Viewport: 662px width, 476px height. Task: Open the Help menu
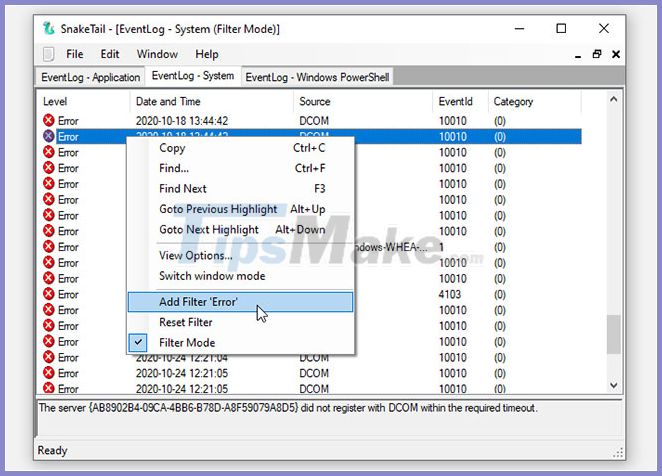tap(206, 54)
